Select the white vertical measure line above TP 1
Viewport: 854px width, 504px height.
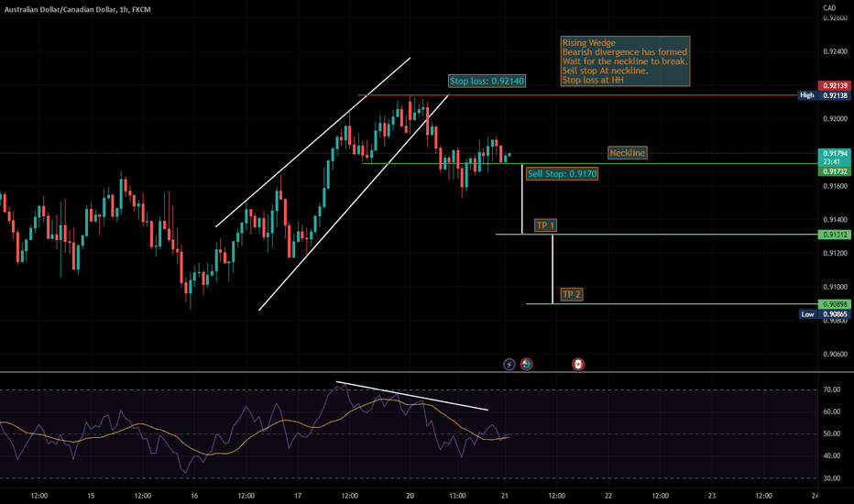(x=521, y=199)
